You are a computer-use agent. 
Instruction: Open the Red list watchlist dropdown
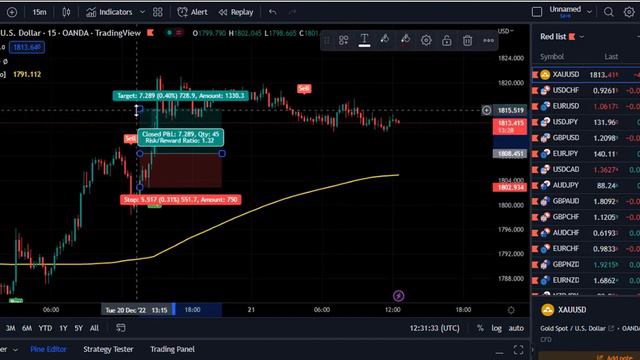coord(562,37)
